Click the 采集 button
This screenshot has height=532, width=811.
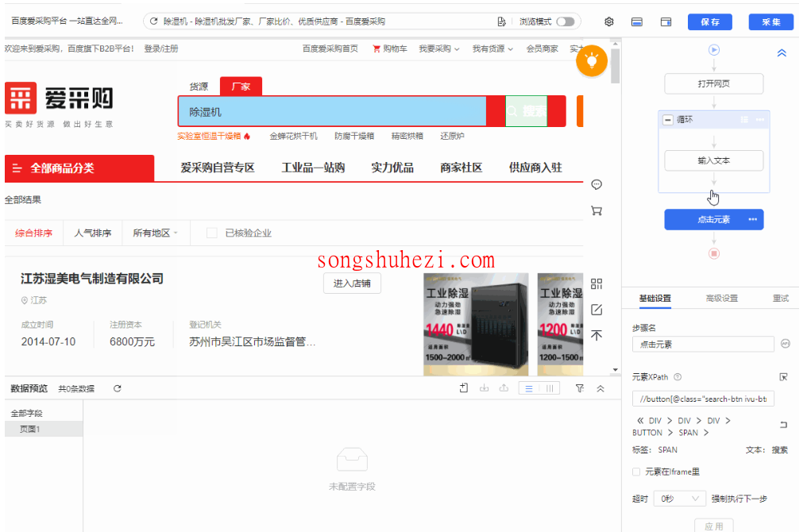click(770, 21)
